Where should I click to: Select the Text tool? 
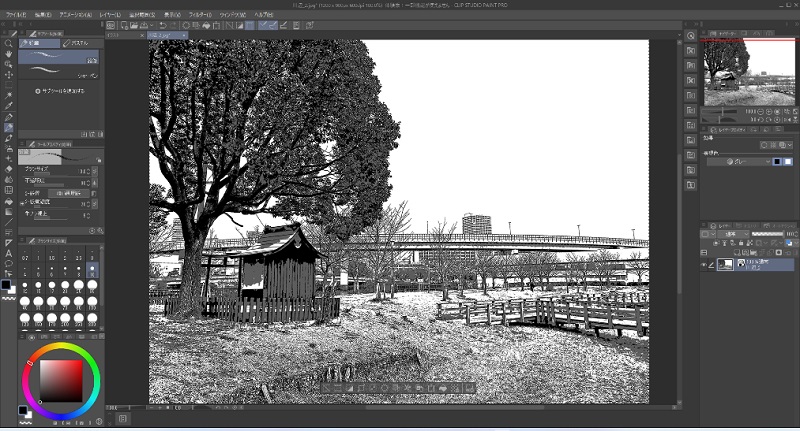[x=9, y=253]
